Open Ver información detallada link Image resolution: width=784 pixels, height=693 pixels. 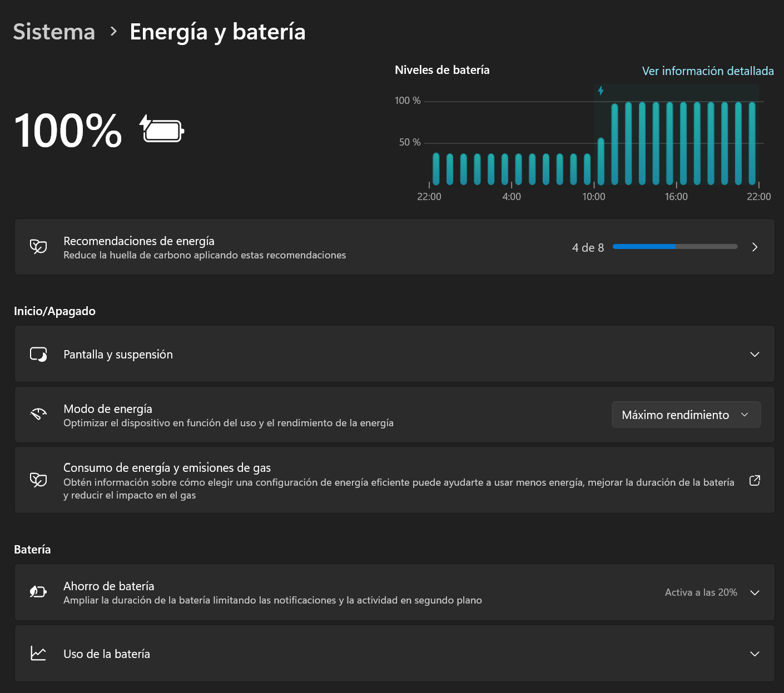pos(707,71)
